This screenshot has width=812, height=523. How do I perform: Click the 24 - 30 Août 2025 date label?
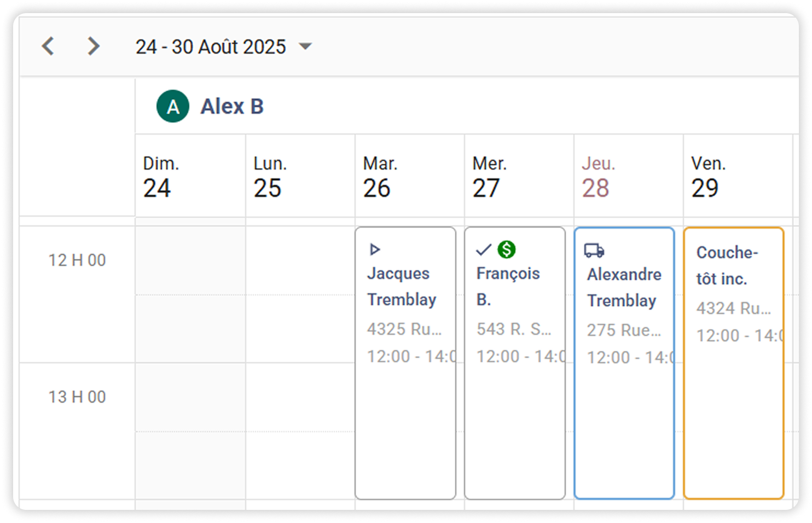(x=211, y=47)
